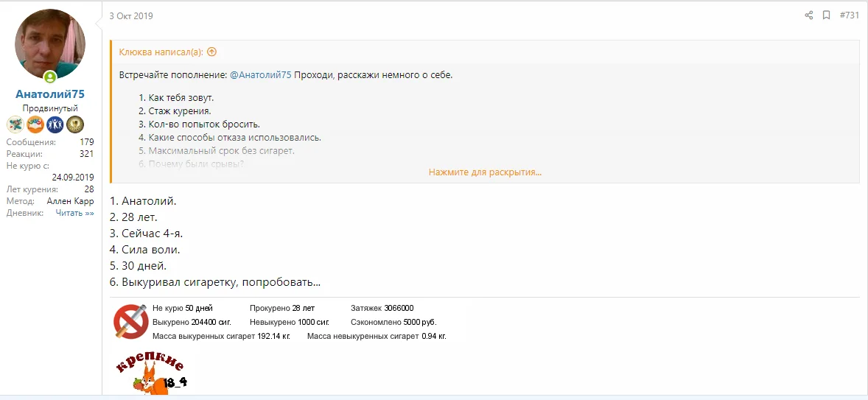The width and height of the screenshot is (868, 400).
Task: Click the line 6. Выкуривал сигаретку, попробовать...
Action: [215, 282]
